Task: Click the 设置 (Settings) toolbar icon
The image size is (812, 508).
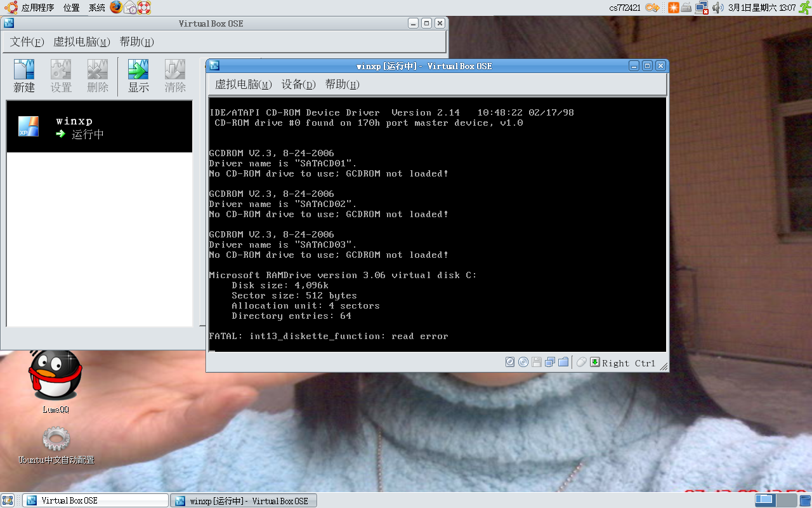Action: click(61, 76)
